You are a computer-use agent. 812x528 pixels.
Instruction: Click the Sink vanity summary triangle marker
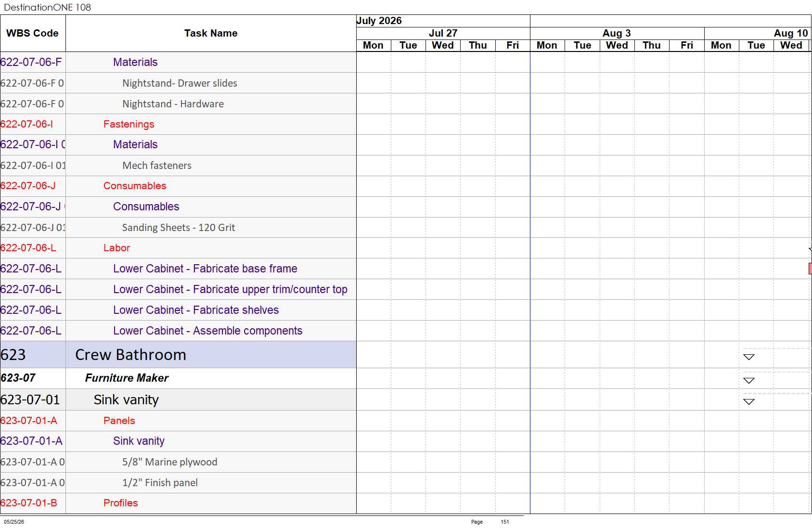748,401
